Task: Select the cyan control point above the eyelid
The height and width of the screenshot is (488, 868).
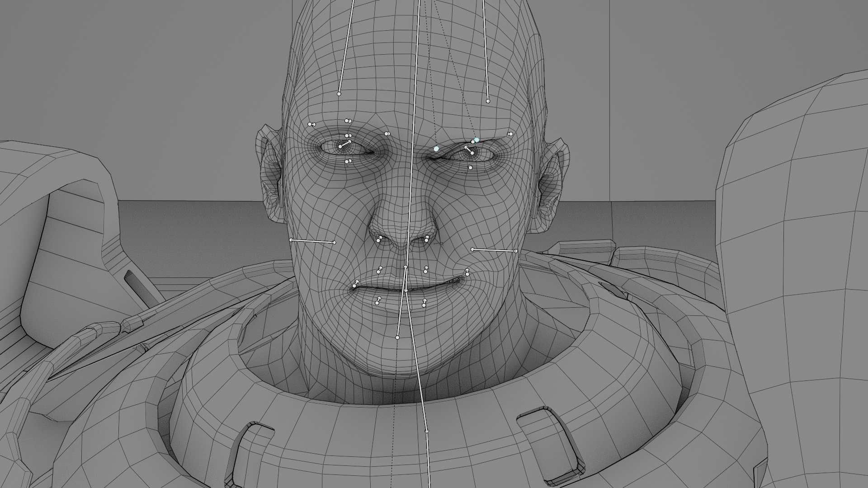Action: (476, 140)
